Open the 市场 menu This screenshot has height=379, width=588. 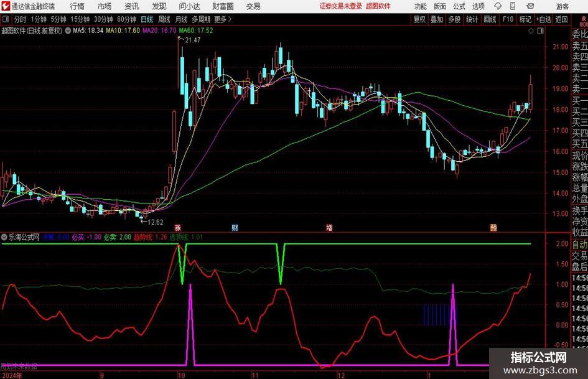click(105, 6)
